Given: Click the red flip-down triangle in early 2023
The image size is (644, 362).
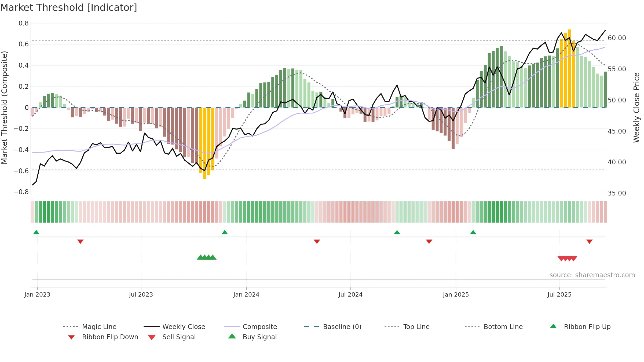Looking at the screenshot, I should coord(80,242).
